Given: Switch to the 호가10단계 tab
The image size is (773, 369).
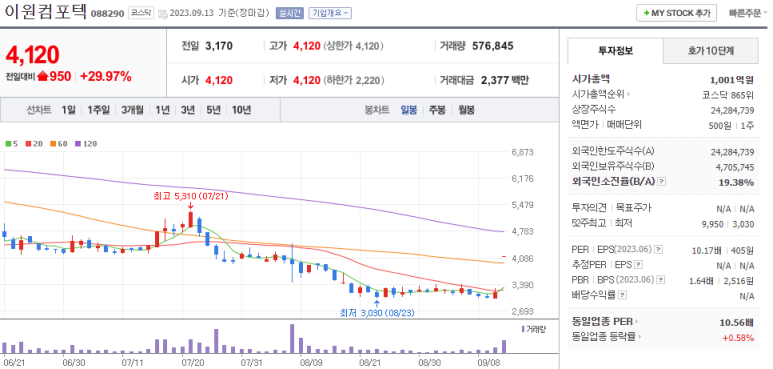Looking at the screenshot, I should point(710,50).
